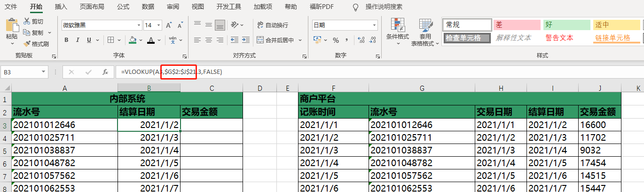
Task: Click Insert Function fx button
Action: pyautogui.click(x=106, y=72)
